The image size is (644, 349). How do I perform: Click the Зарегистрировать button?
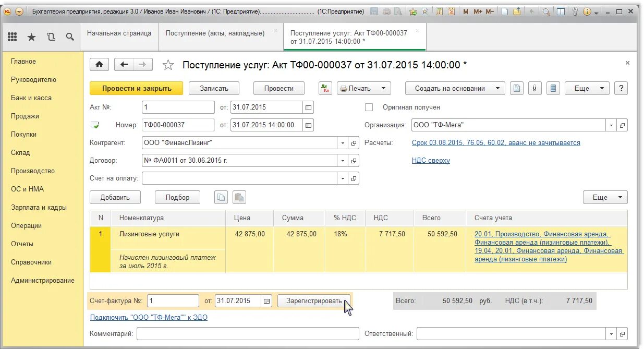click(314, 300)
